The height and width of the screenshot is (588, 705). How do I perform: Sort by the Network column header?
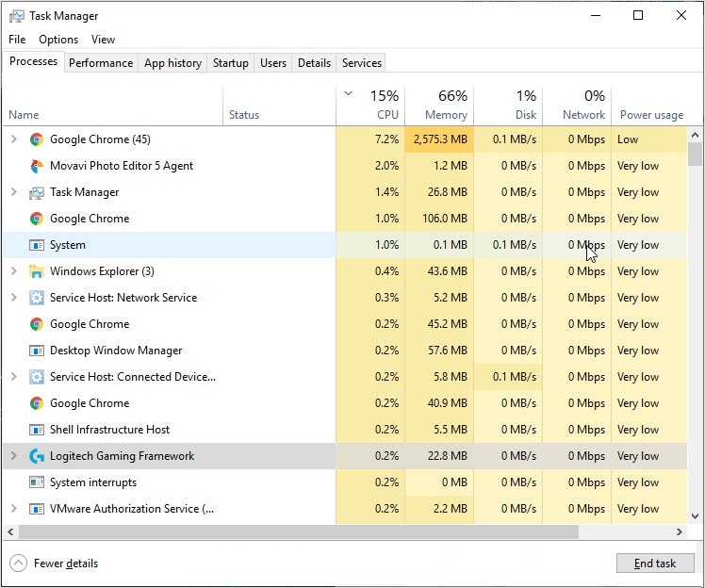pos(577,106)
